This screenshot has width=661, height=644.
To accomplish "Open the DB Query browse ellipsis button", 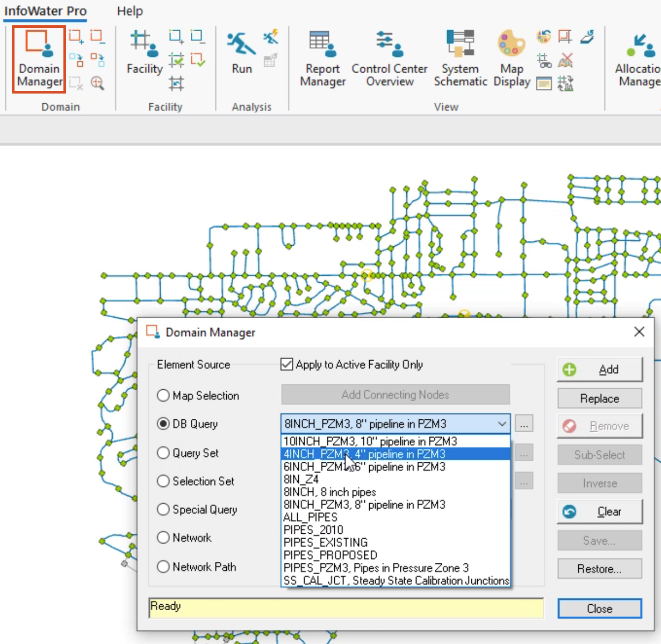I will click(x=524, y=424).
